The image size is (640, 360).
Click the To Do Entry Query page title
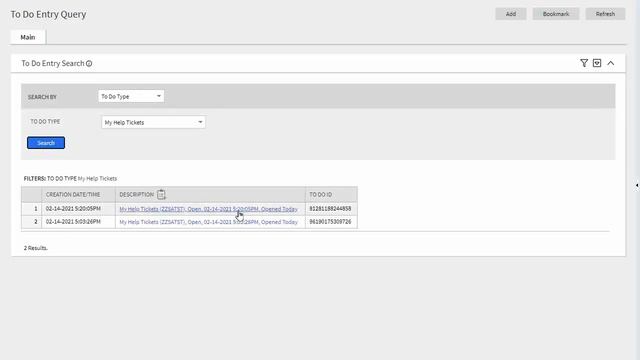click(x=48, y=14)
